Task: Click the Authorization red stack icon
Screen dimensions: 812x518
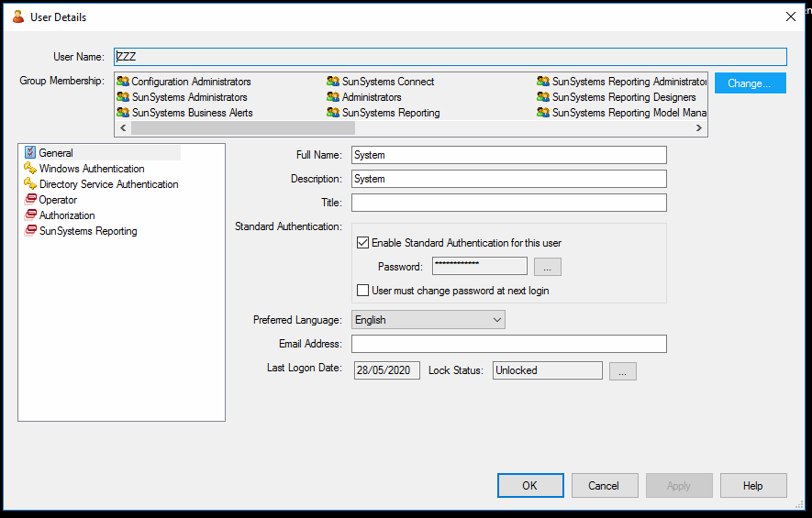Action: 30,215
